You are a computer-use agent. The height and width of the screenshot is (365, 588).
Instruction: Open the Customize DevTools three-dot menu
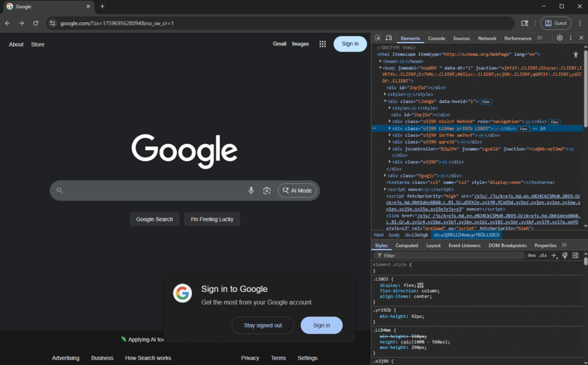tap(571, 38)
